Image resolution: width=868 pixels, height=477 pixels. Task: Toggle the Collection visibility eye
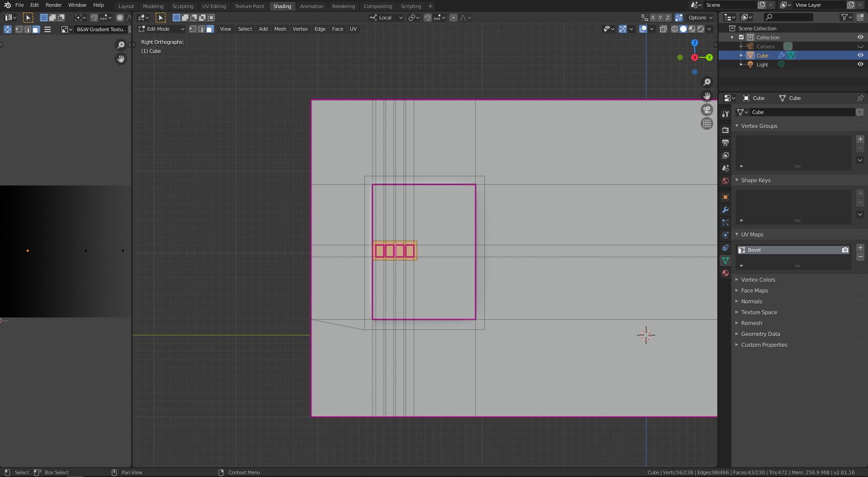860,37
